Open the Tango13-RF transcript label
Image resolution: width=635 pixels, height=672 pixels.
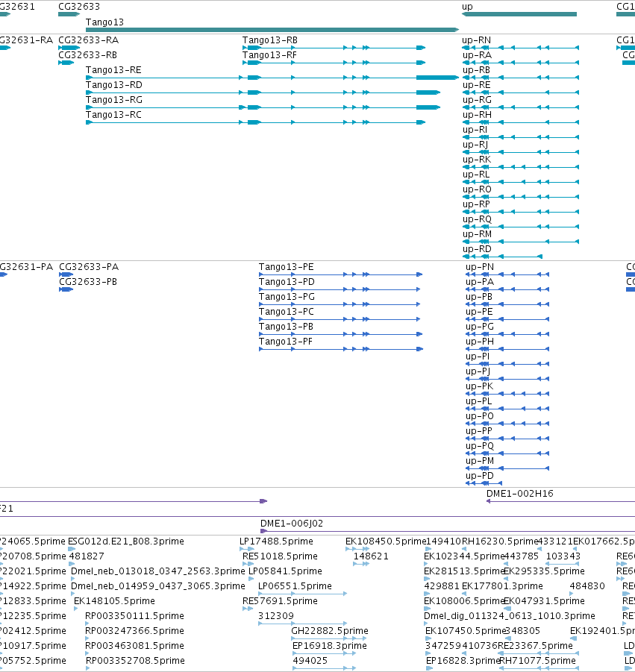(269, 55)
